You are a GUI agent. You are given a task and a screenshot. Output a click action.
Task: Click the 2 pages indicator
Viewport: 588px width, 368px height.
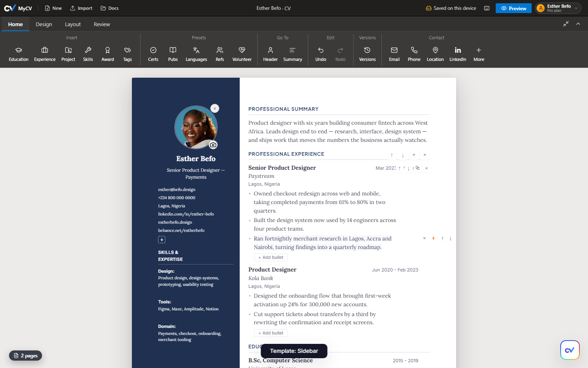(26, 356)
